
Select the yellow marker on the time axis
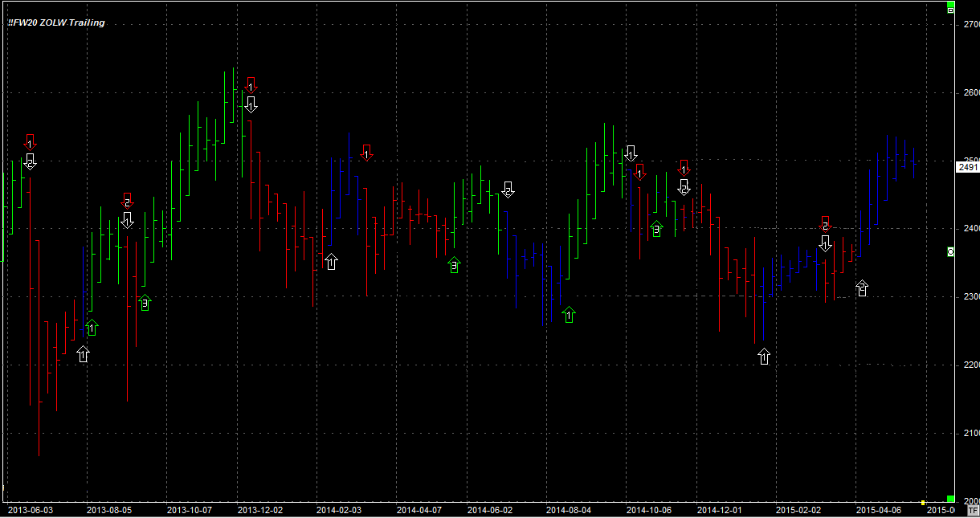[923, 503]
